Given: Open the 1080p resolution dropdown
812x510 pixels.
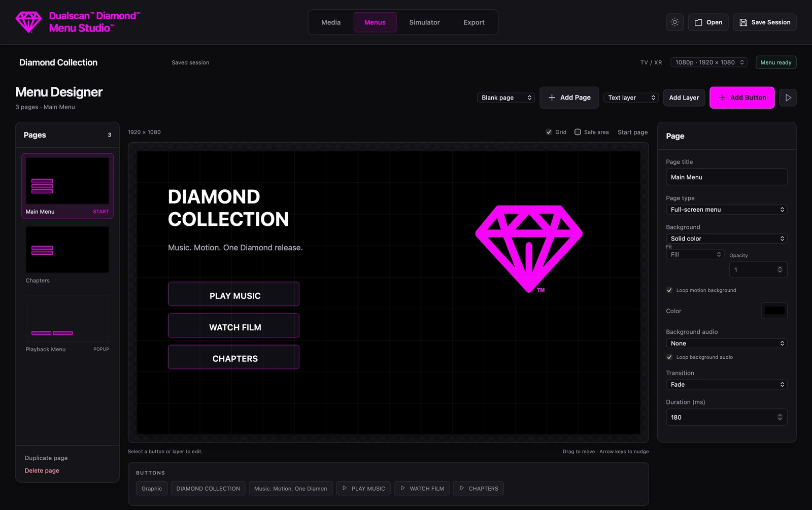Looking at the screenshot, I should pyautogui.click(x=709, y=62).
